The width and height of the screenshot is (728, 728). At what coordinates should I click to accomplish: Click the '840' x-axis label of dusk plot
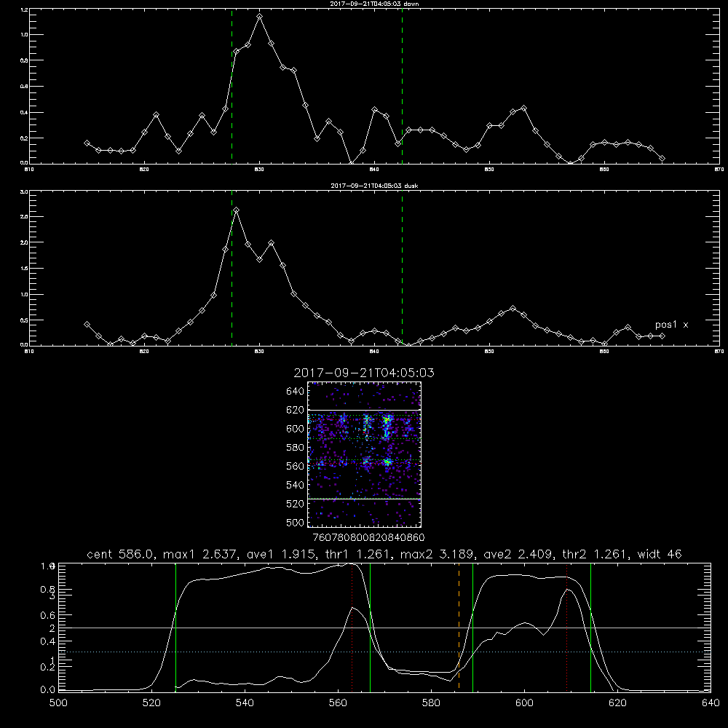click(x=375, y=352)
